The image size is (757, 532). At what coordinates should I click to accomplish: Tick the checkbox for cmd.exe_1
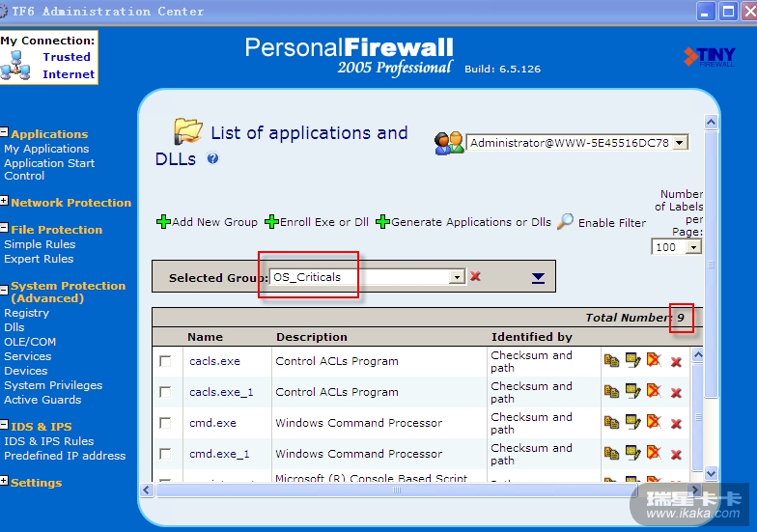[x=165, y=454]
